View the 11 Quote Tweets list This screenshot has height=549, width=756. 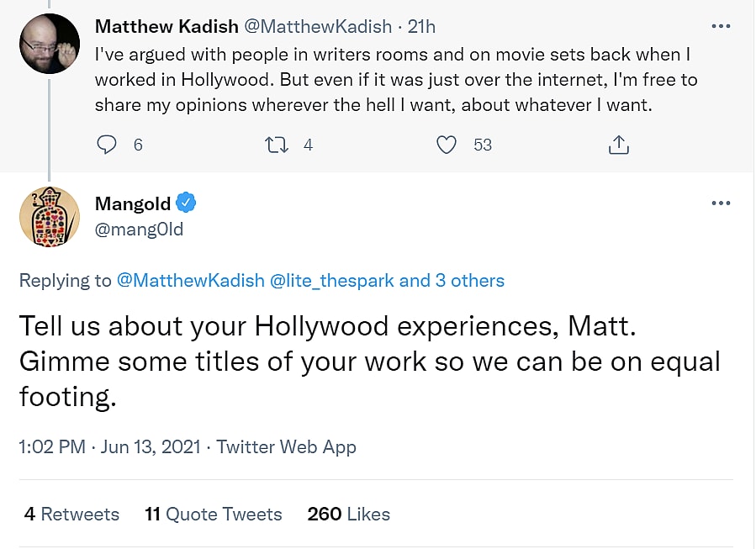[x=214, y=514]
